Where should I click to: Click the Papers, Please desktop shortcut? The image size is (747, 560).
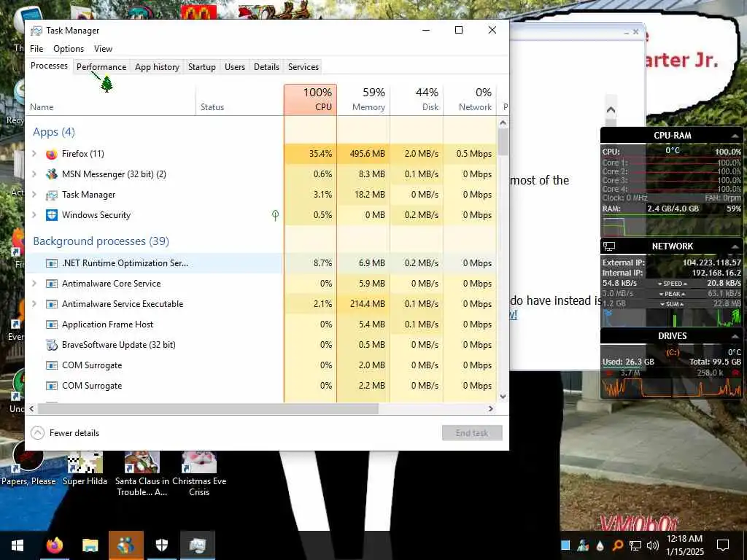28,462
